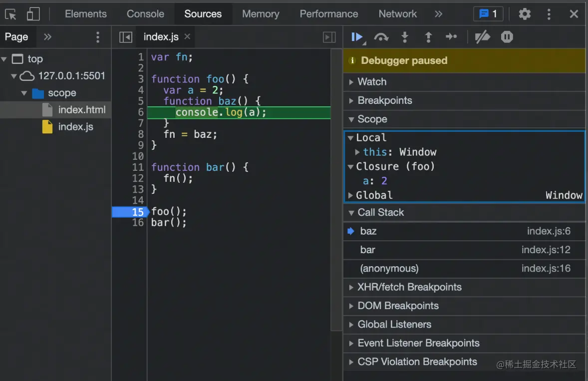Select the Page navigator tab
Image resolution: width=588 pixels, height=381 pixels.
click(16, 37)
